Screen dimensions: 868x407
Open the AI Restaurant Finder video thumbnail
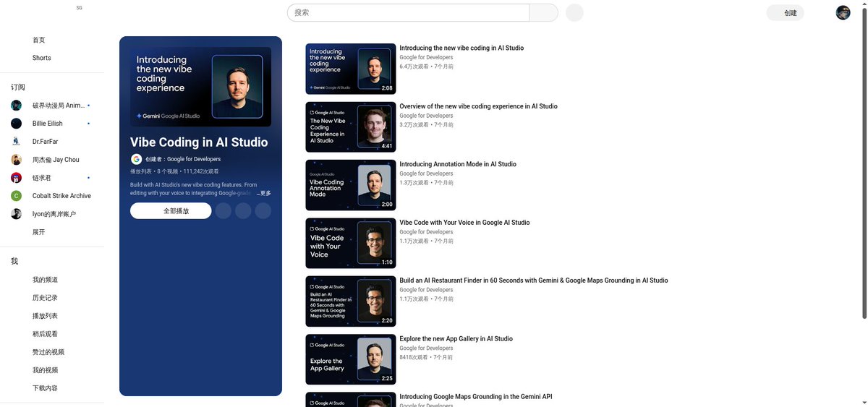[351, 301]
